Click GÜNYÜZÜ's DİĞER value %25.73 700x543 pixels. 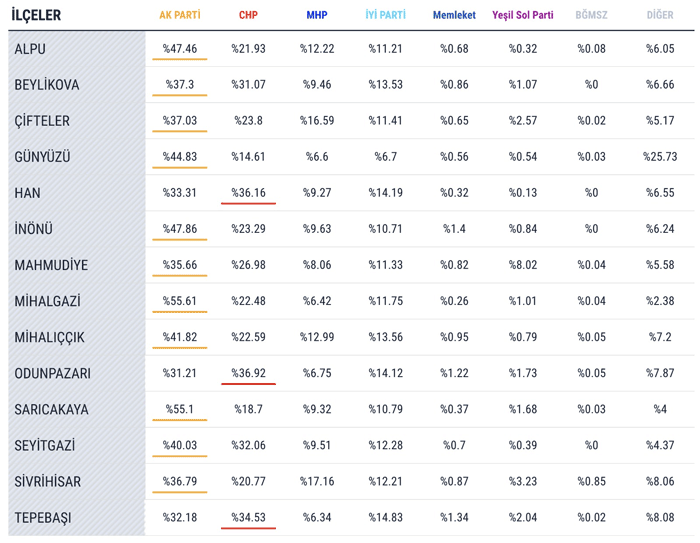660,157
